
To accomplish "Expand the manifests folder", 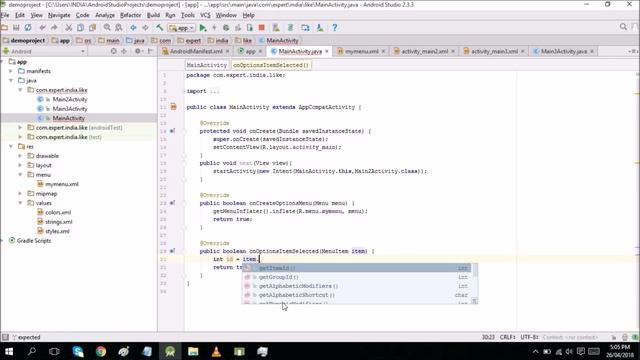I will 11,71.
